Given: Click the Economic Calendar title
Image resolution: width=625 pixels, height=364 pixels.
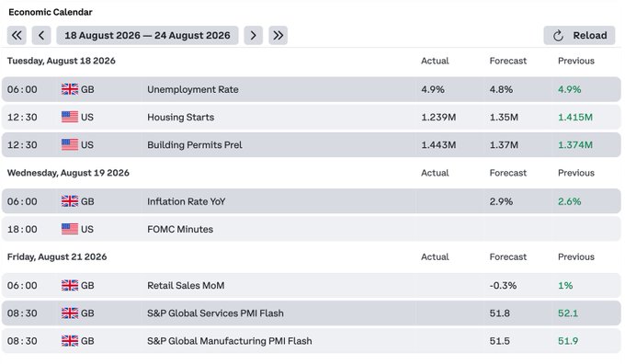Looking at the screenshot, I should 51,12.
